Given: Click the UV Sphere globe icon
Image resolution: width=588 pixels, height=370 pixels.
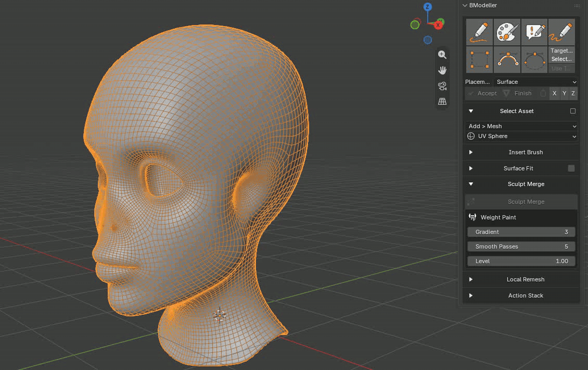Looking at the screenshot, I should [471, 136].
